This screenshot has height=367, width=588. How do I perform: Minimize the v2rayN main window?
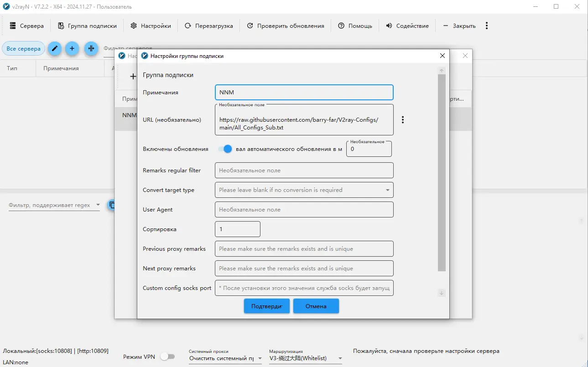[x=535, y=7]
